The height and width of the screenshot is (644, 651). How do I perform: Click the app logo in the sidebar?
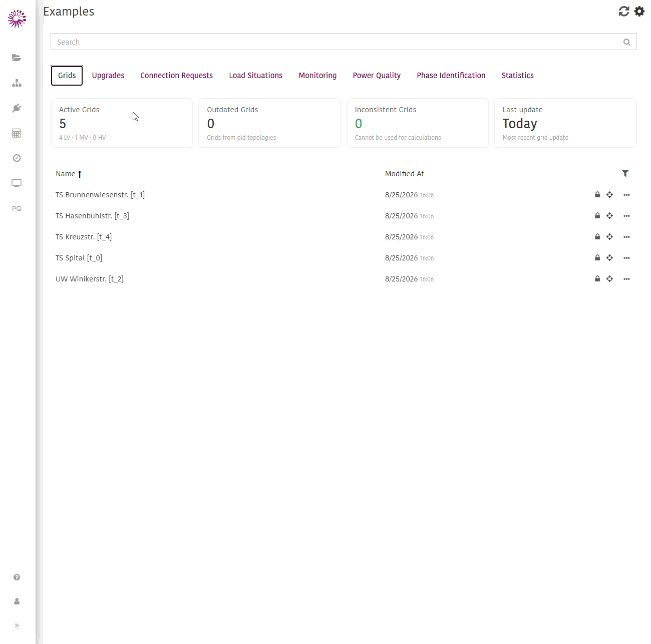pyautogui.click(x=17, y=19)
